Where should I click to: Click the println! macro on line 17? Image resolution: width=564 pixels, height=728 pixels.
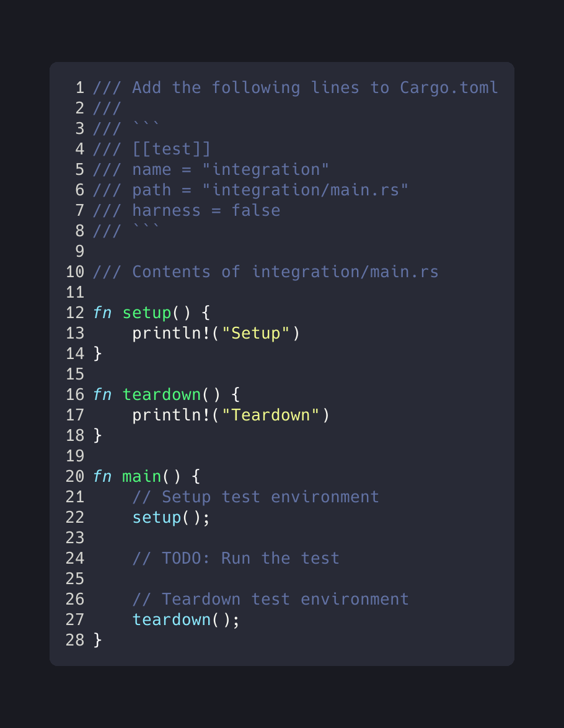[171, 415]
